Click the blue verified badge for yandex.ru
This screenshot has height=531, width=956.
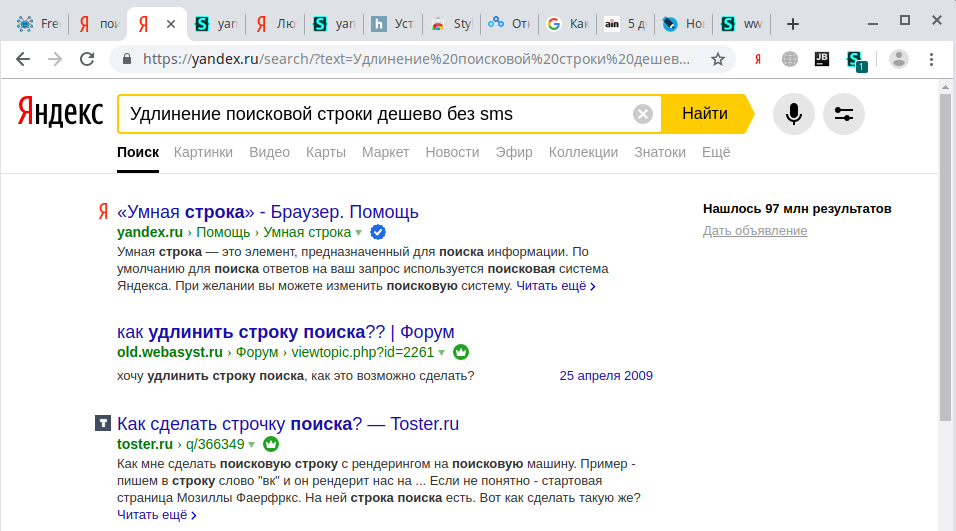pyautogui.click(x=378, y=232)
